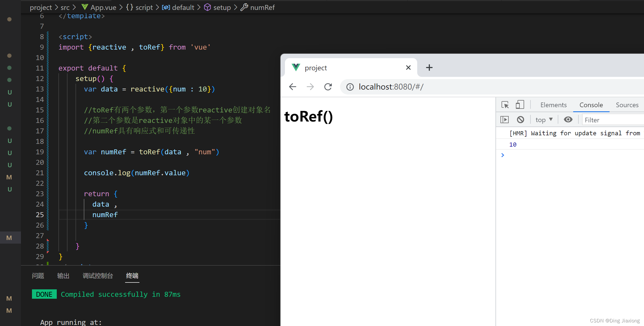The image size is (644, 326).
Task: Click line number 13 in the gutter
Action: click(40, 89)
